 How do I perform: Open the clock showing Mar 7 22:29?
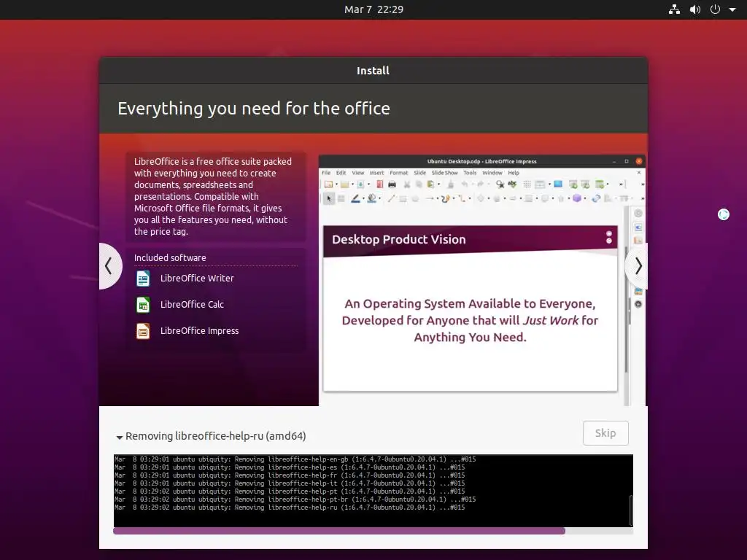[x=373, y=9]
